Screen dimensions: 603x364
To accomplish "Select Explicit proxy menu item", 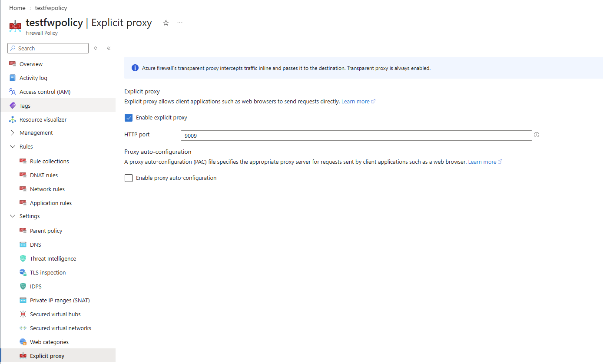I will coord(58,356).
